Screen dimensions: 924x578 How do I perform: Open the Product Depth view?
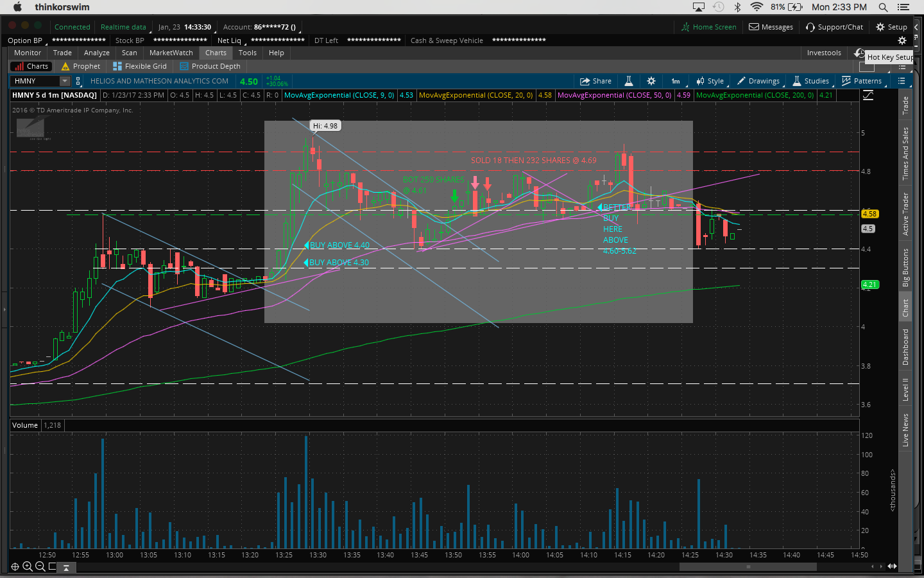[x=210, y=66]
